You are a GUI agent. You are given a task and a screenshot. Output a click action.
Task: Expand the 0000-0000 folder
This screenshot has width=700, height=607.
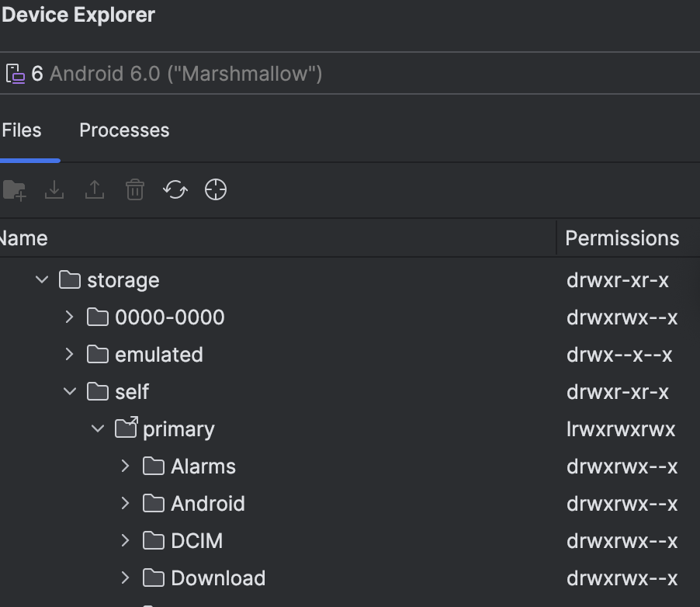point(70,317)
